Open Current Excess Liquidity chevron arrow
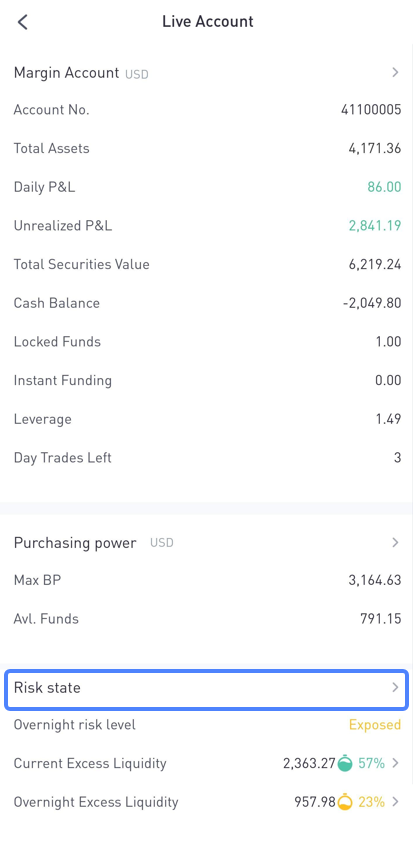Image resolution: width=413 pixels, height=845 pixels. click(x=395, y=763)
